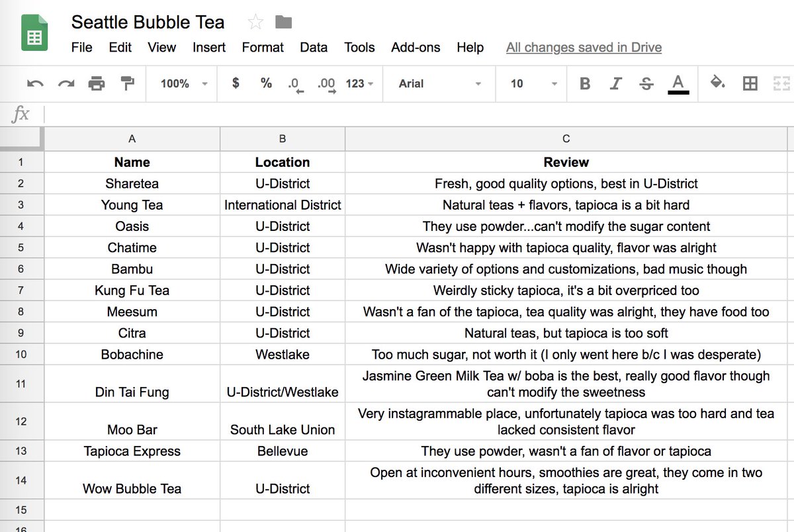Viewport: 794px width, 532px height.
Task: Open the Tools menu
Action: point(359,48)
